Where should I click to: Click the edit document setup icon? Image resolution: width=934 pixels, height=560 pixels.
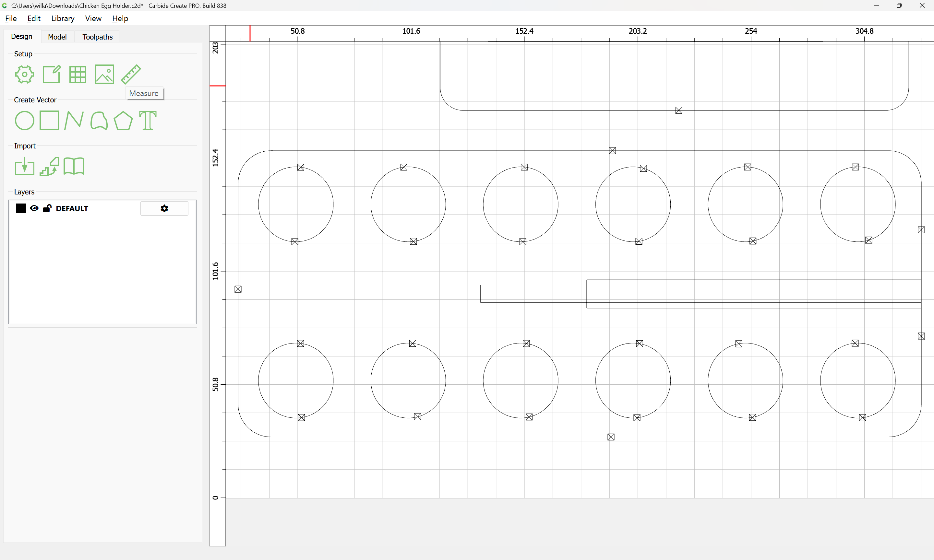(51, 74)
